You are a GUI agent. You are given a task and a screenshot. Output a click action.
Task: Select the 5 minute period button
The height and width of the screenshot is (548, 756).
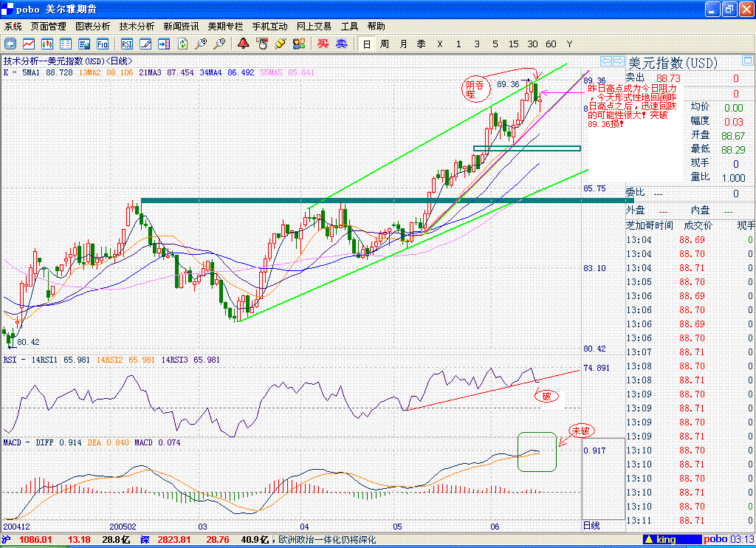[x=495, y=44]
